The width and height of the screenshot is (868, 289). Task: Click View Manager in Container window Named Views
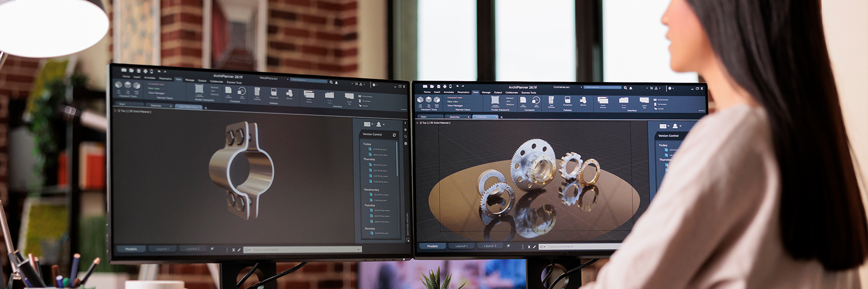click(455, 105)
